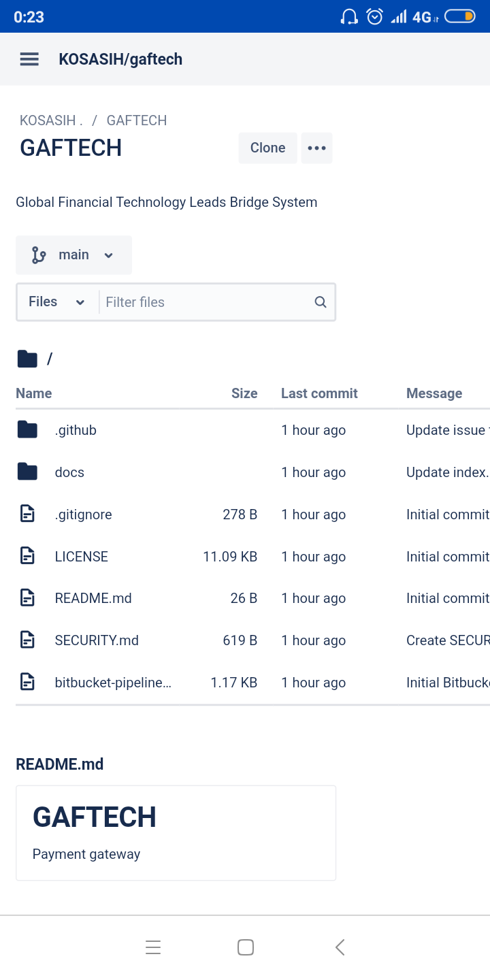Viewport: 490px width, 980px height.
Task: Click the docs folder icon
Action: pos(27,472)
